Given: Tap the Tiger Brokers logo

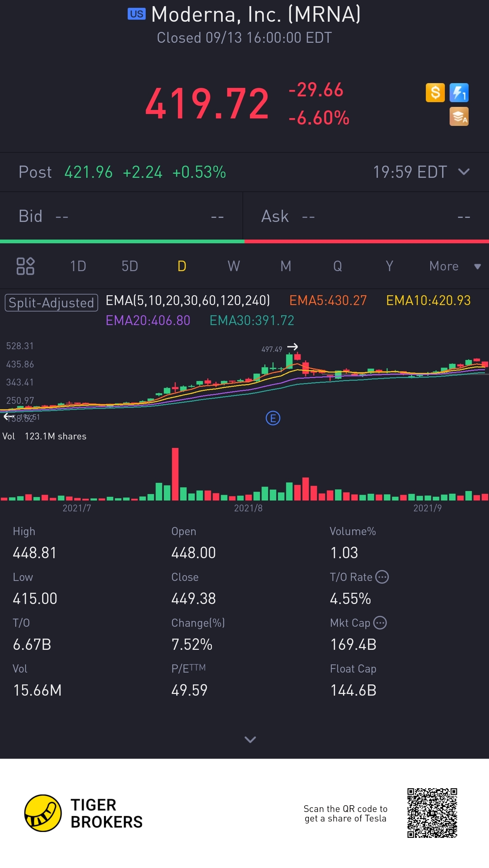Looking at the screenshot, I should point(84,813).
